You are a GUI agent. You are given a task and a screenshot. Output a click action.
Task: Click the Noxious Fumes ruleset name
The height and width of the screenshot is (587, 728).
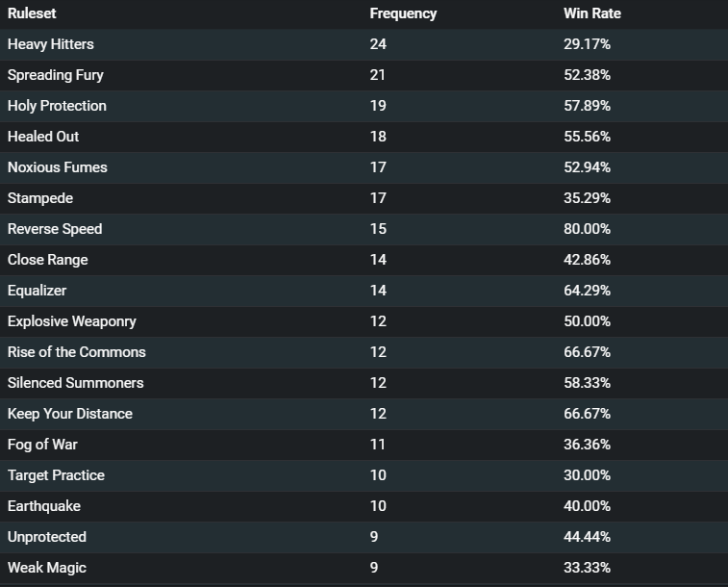pyautogui.click(x=57, y=167)
